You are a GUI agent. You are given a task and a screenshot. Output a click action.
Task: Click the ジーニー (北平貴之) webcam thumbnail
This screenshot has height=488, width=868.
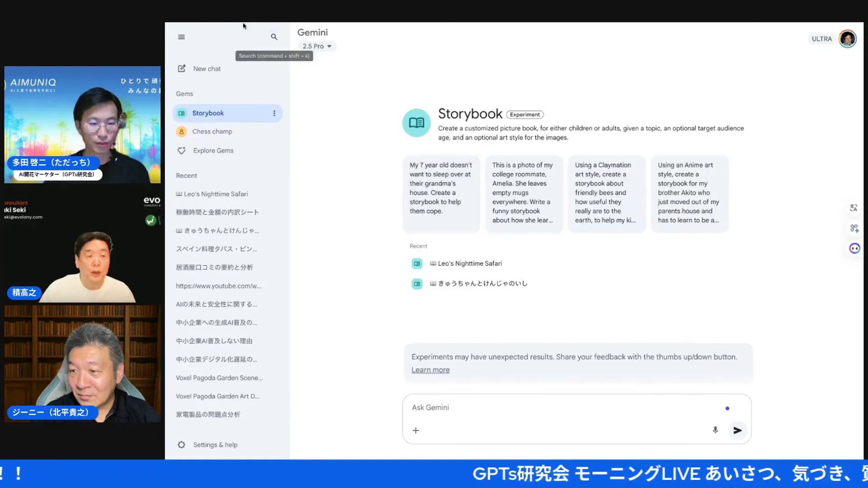pyautogui.click(x=82, y=364)
